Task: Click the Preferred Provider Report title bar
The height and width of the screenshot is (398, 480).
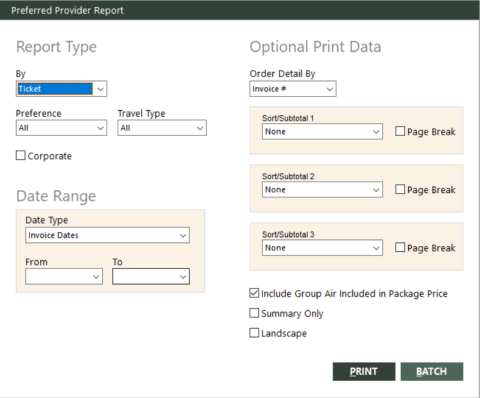Action: click(x=240, y=10)
